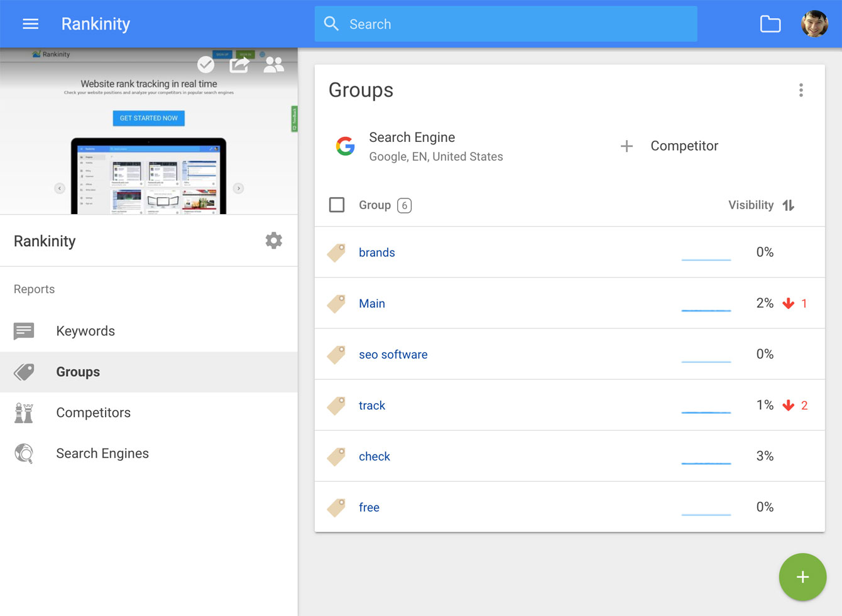Viewport: 842px width, 616px height.
Task: Open Rankinity project settings gear
Action: (273, 240)
